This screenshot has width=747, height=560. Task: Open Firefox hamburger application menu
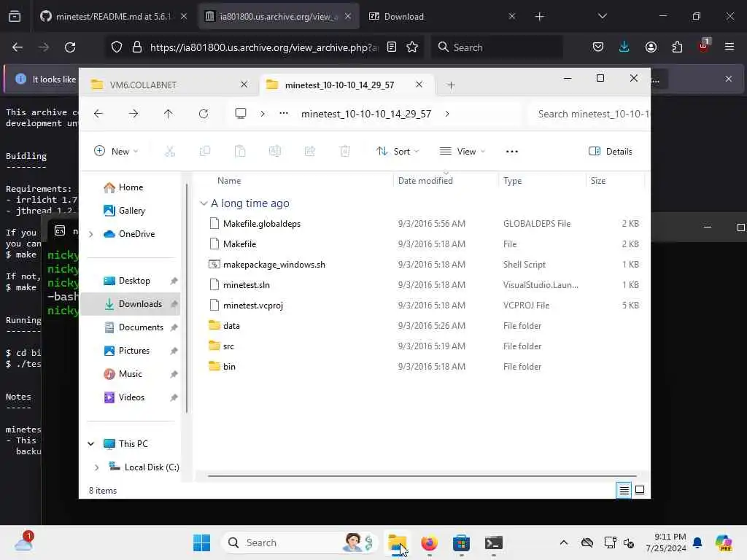(x=729, y=47)
